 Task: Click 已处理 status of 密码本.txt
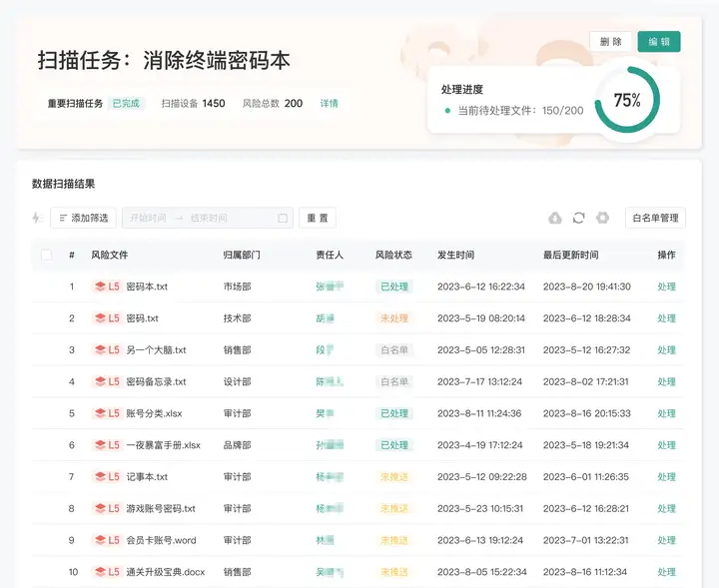[x=394, y=287]
